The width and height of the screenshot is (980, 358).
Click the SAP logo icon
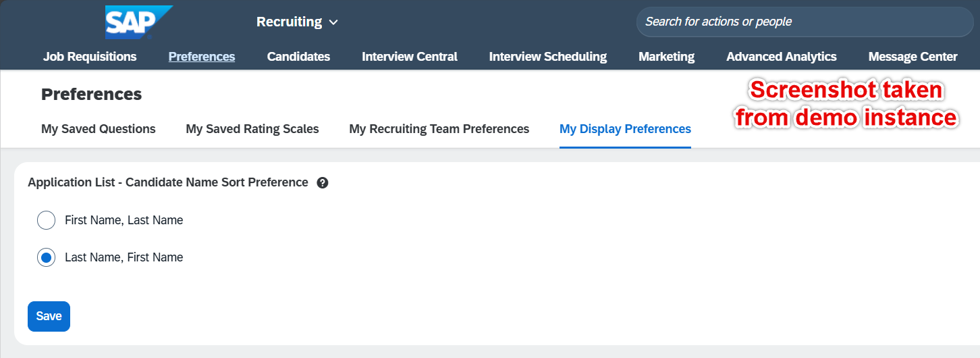tap(139, 22)
